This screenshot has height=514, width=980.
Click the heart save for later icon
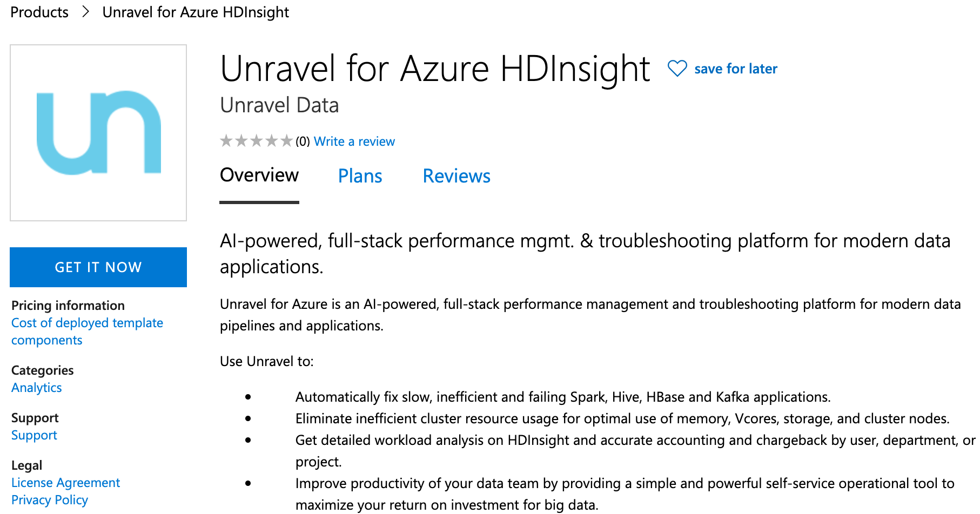pyautogui.click(x=677, y=69)
